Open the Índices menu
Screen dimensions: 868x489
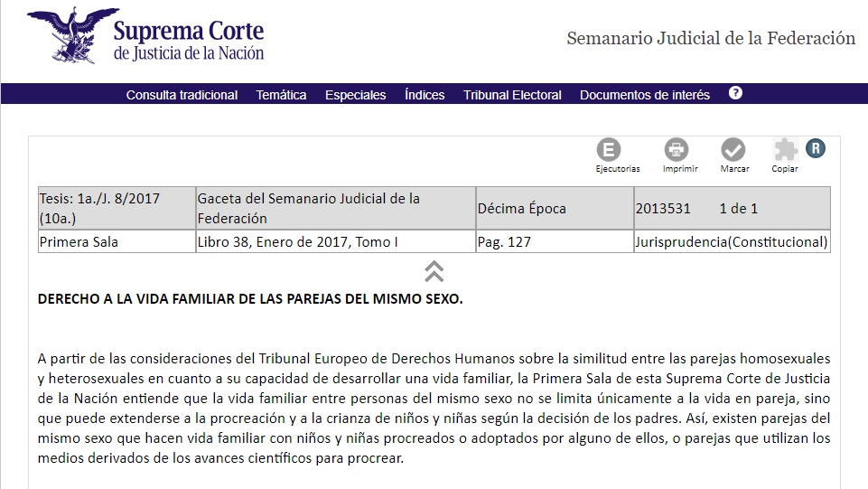click(x=425, y=95)
